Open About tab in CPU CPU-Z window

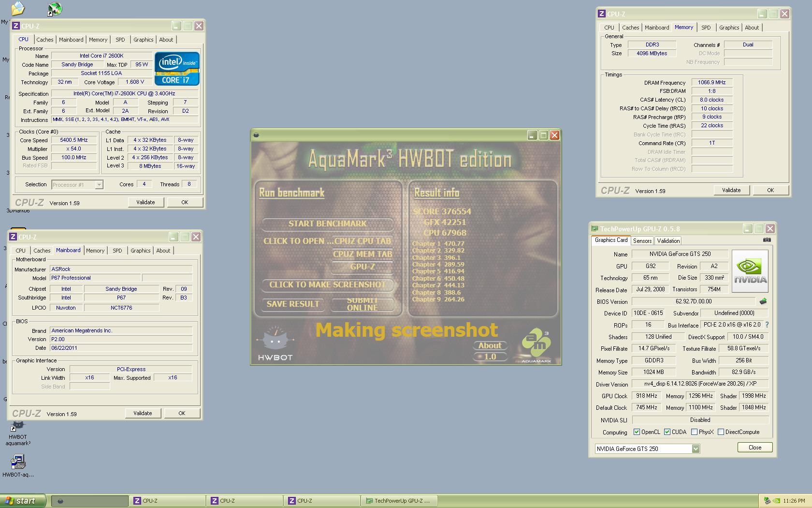coord(166,40)
